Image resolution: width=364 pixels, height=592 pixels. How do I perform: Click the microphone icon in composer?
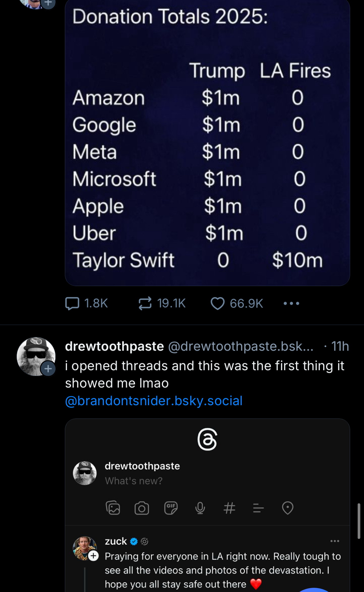[200, 508]
